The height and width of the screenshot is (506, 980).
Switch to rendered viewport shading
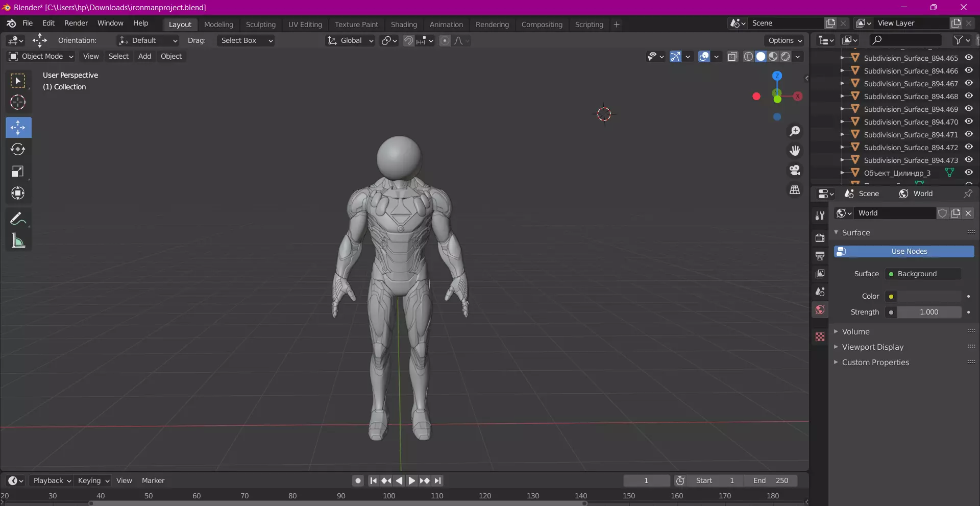point(786,57)
